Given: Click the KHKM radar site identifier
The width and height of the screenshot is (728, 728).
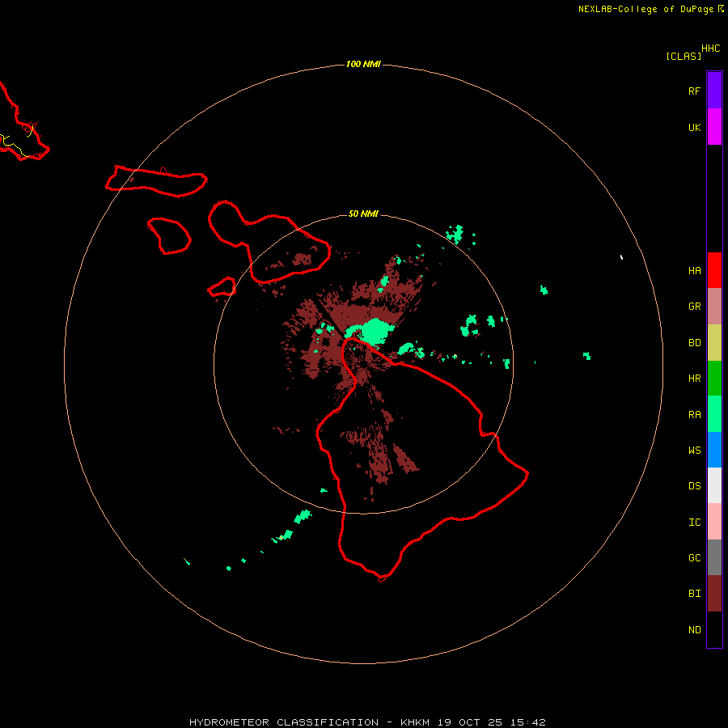Looking at the screenshot, I should [x=415, y=722].
